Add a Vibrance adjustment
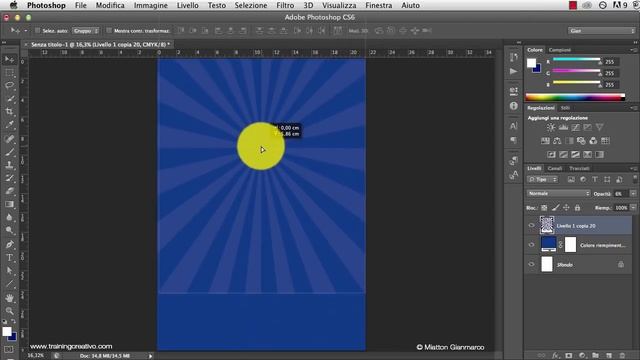The height and width of the screenshot is (360, 640). 600,127
